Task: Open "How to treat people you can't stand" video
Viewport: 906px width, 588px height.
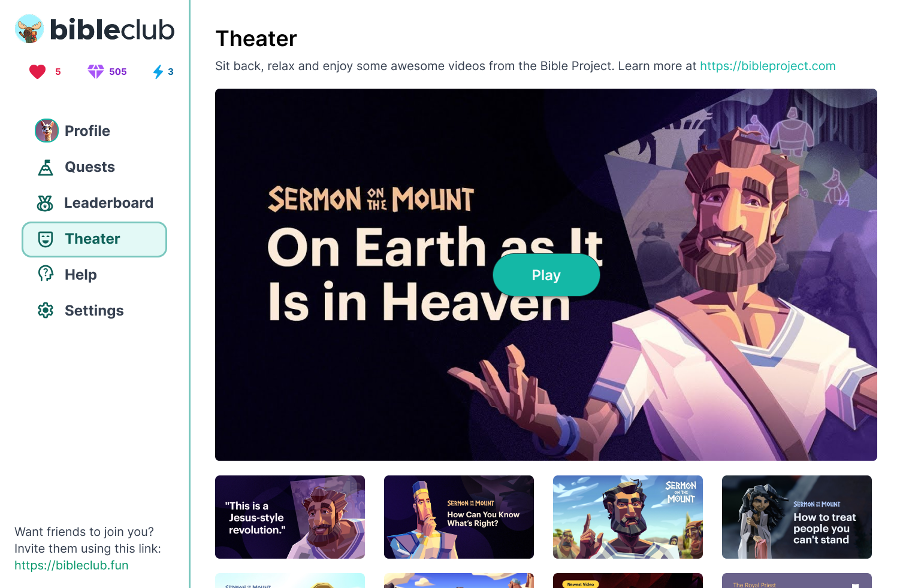Action: 797,517
